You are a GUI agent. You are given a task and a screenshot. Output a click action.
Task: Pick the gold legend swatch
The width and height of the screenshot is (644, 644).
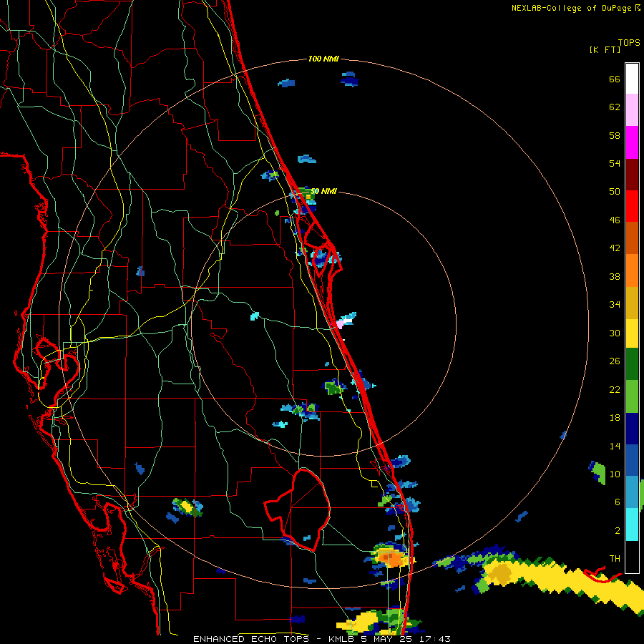[632, 303]
